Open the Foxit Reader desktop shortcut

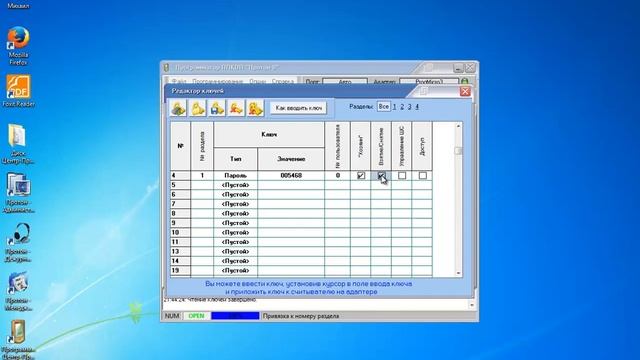(x=18, y=91)
